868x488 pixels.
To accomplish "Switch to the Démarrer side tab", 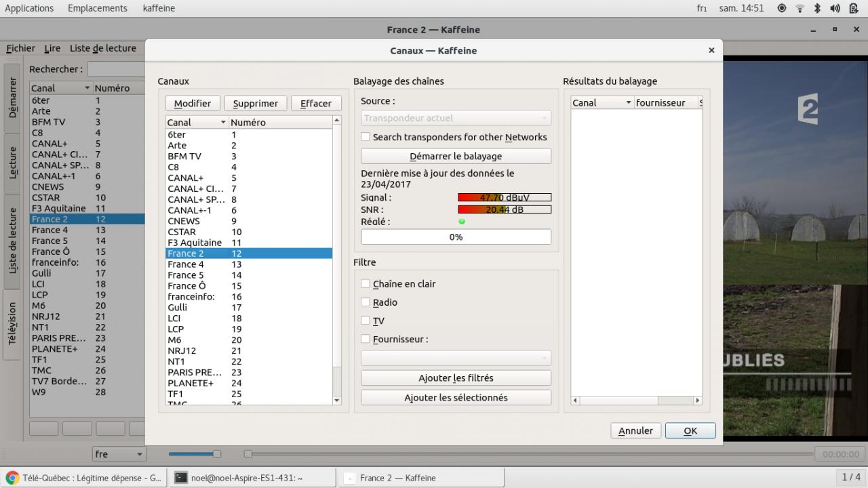I will [x=12, y=98].
